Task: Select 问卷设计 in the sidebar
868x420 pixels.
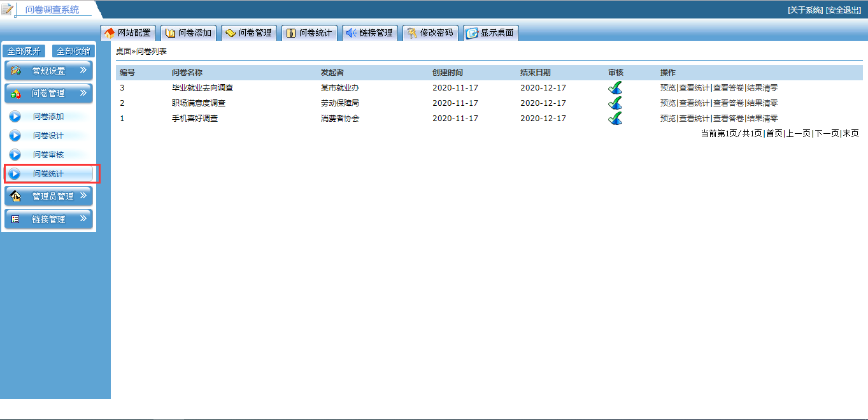Action: coord(48,136)
